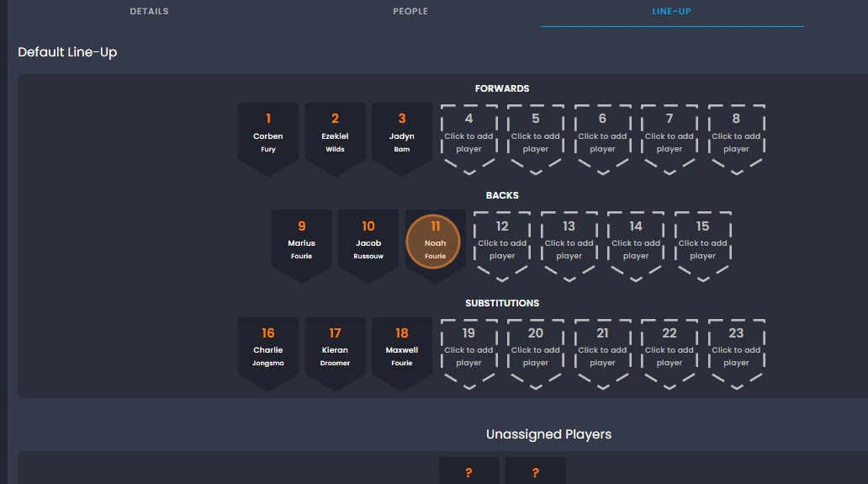Add a player to forward slot 5
Image resolution: width=868 pixels, height=484 pixels.
click(x=536, y=139)
